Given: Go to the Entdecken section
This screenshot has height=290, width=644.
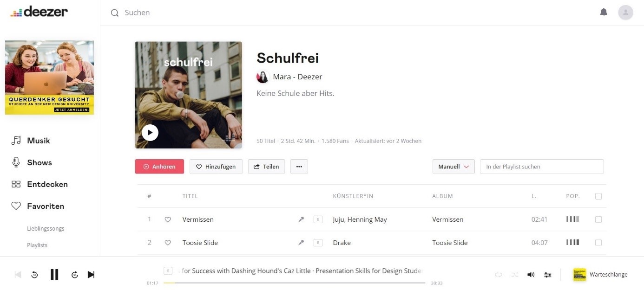Looking at the screenshot, I should [47, 184].
